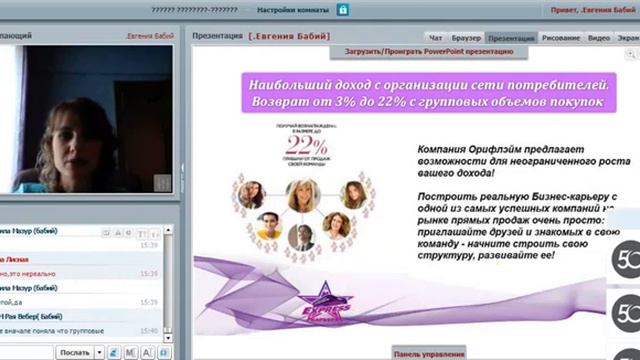Screen dimensions: 640x360
Task: Click the webcam video of Евгения Бабий
Action: (x=86, y=119)
